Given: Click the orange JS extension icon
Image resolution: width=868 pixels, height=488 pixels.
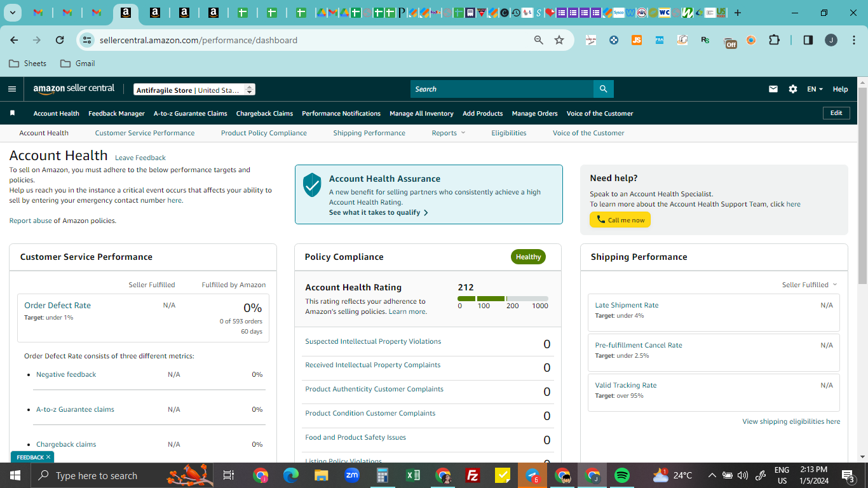Looking at the screenshot, I should [x=637, y=40].
